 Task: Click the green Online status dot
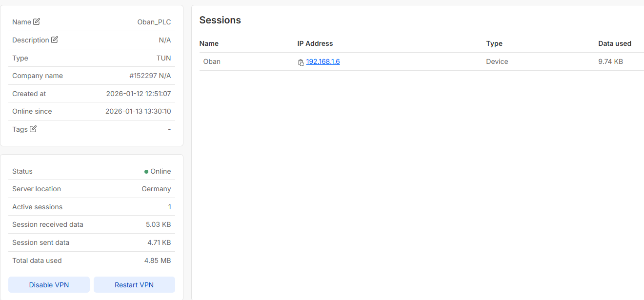point(146,172)
